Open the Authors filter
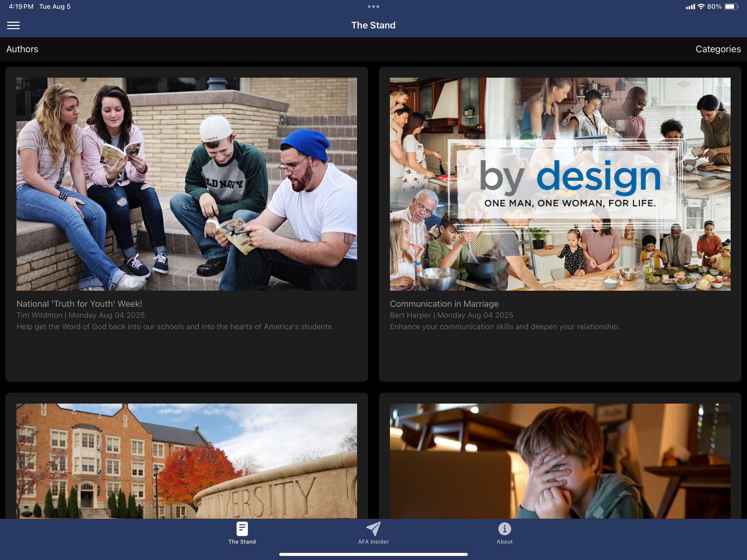 [x=22, y=49]
